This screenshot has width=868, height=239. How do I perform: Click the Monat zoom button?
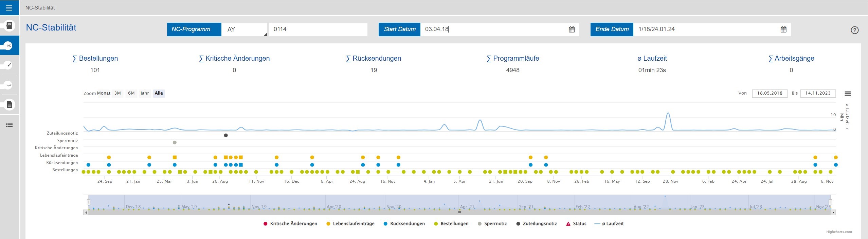coord(104,93)
